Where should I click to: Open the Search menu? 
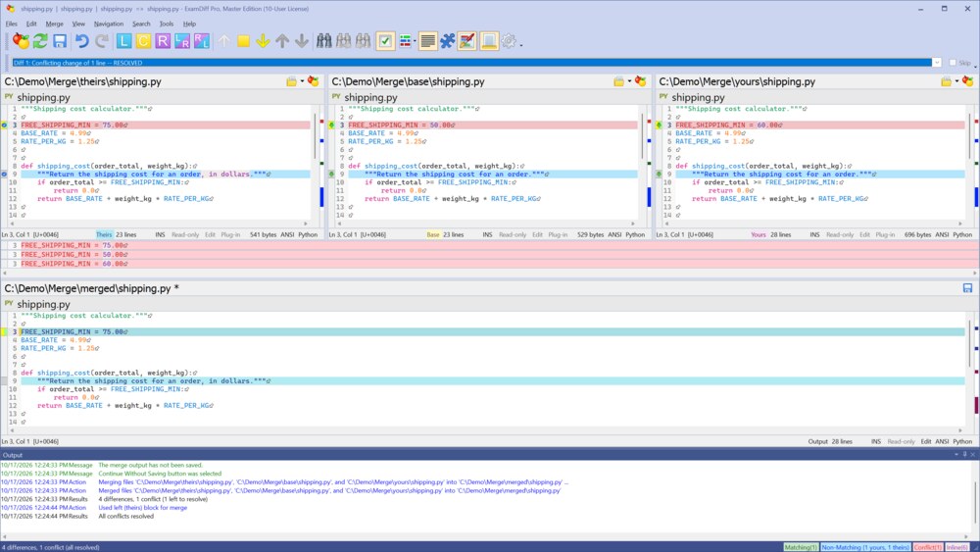pyautogui.click(x=141, y=24)
